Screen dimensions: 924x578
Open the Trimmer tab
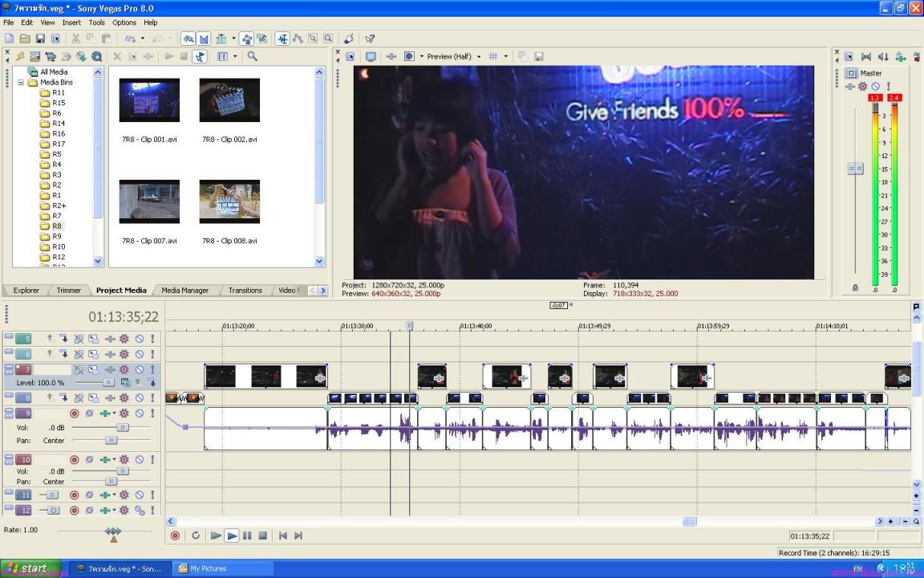tap(68, 290)
